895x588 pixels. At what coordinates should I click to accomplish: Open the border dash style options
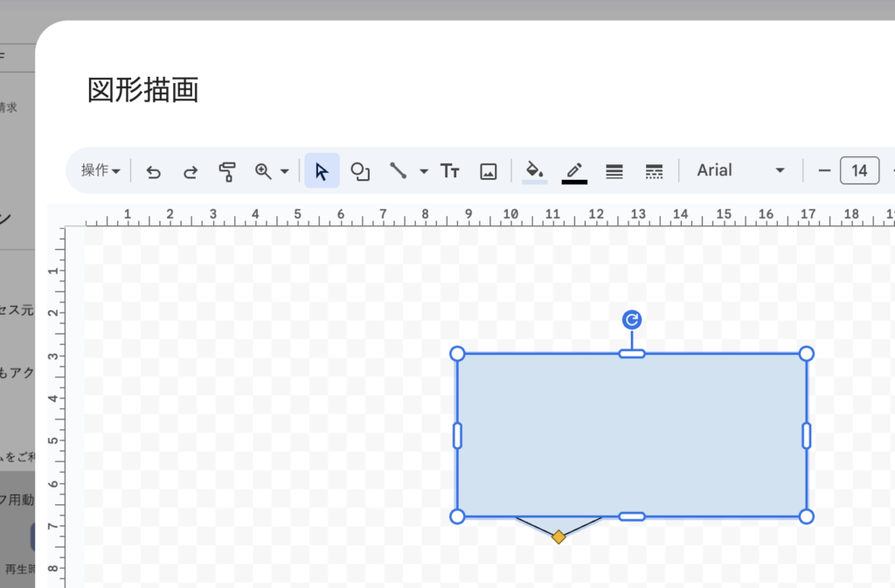[x=654, y=171]
